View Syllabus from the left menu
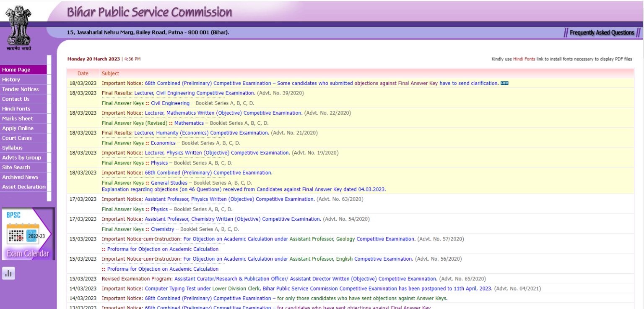Viewport: 644px width, 309px height. click(12, 148)
